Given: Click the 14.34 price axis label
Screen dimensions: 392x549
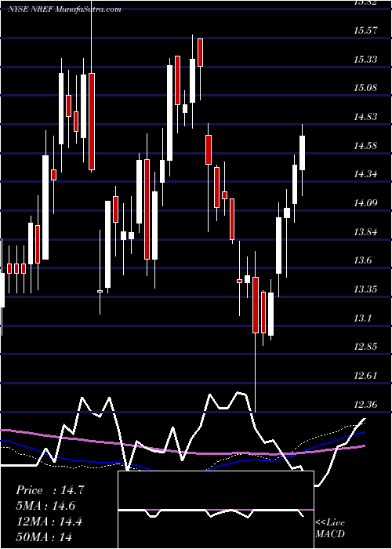Looking at the screenshot, I should [365, 174].
